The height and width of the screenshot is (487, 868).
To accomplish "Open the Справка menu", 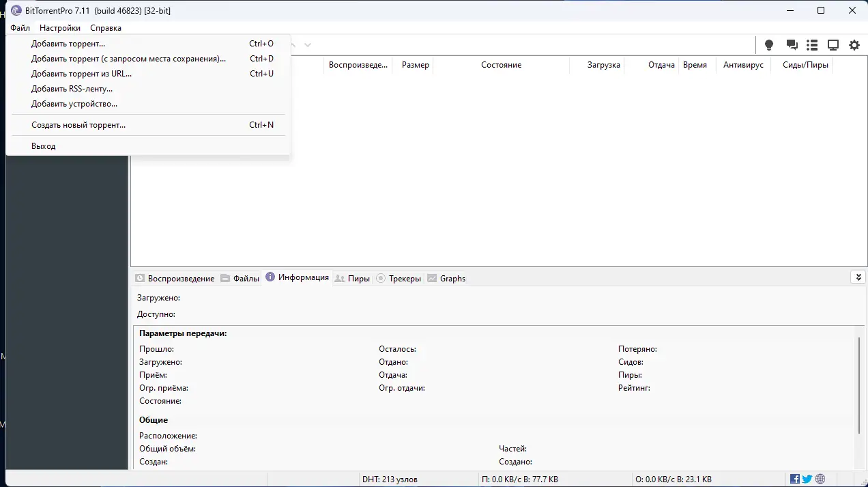I will tap(106, 28).
